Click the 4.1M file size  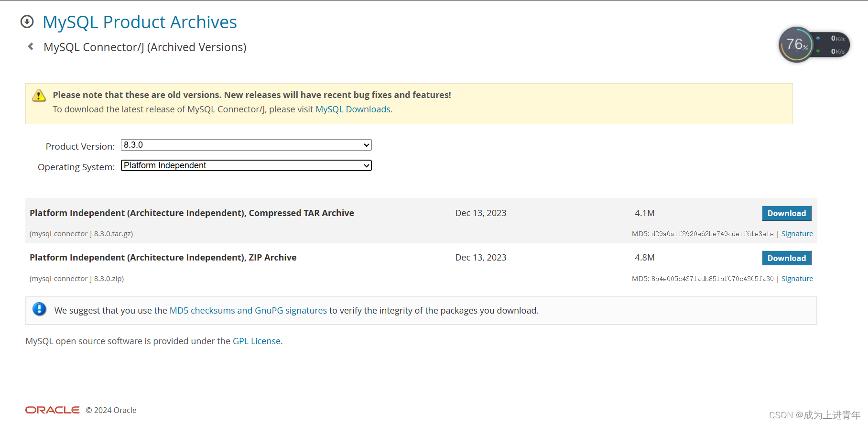644,213
